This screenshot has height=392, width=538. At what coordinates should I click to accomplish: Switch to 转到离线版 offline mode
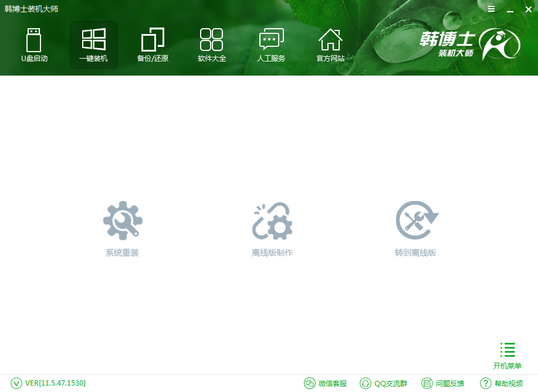(417, 227)
